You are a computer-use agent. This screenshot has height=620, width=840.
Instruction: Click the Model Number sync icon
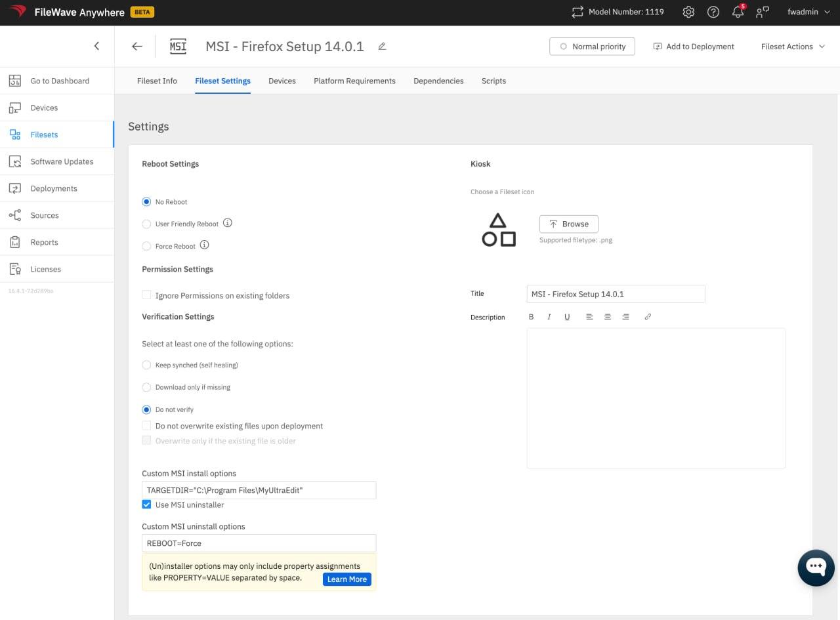tap(577, 12)
